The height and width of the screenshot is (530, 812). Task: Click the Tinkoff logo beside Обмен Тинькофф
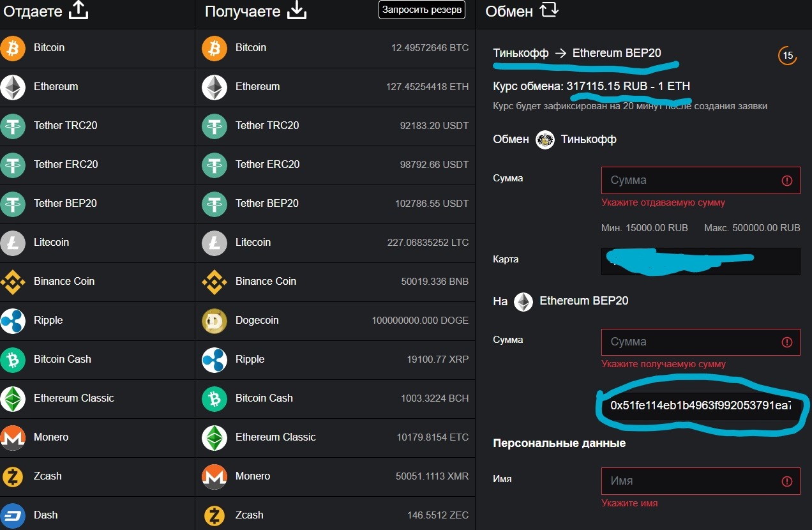point(545,140)
